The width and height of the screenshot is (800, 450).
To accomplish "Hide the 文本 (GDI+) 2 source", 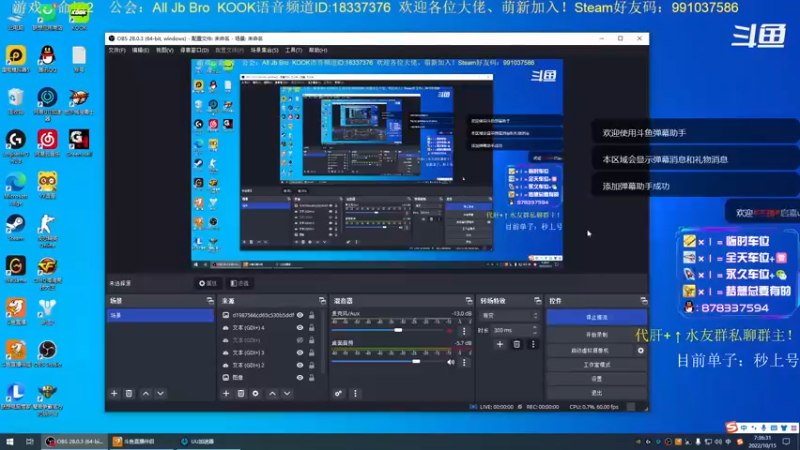I will click(x=300, y=365).
